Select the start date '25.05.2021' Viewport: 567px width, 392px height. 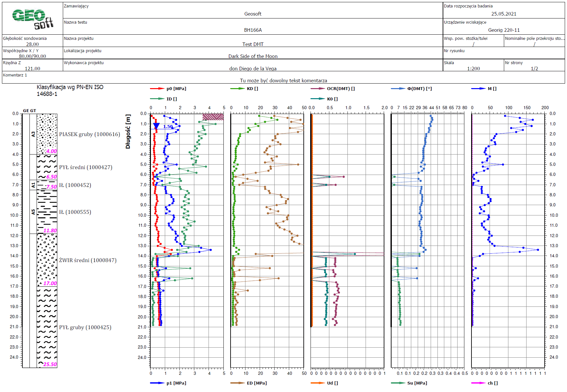504,14
